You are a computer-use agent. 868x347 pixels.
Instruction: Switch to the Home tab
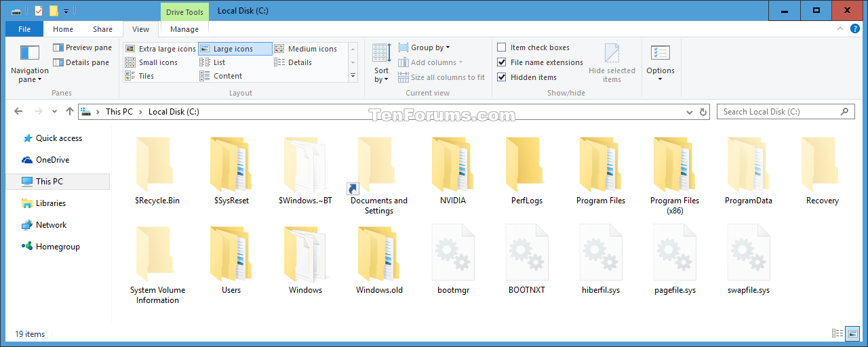click(x=63, y=29)
